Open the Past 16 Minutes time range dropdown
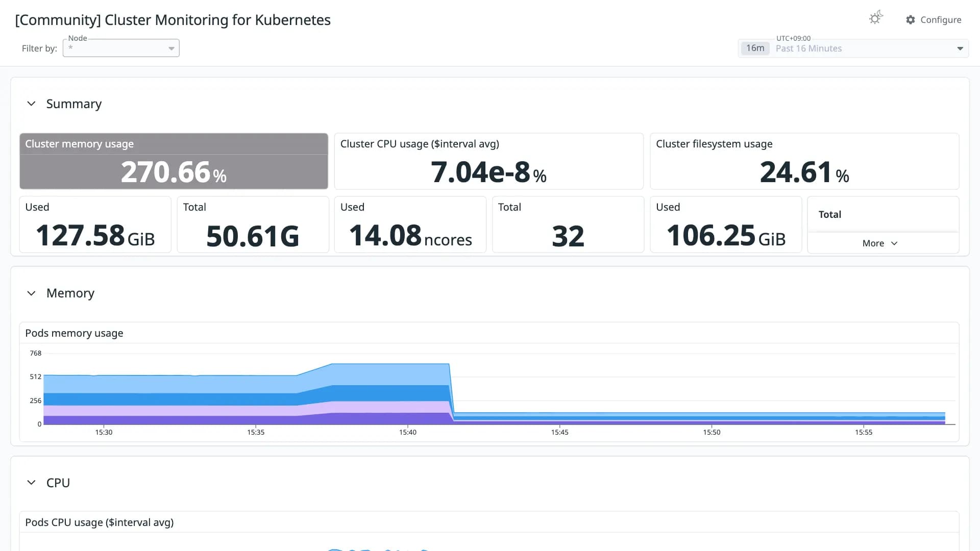This screenshot has width=980, height=551. [x=853, y=48]
